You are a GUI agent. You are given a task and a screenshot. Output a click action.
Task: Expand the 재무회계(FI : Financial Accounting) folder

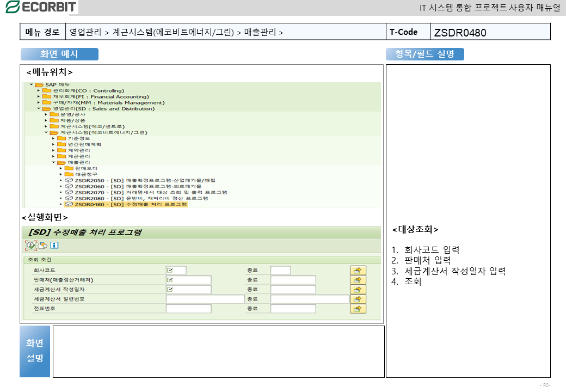click(39, 96)
